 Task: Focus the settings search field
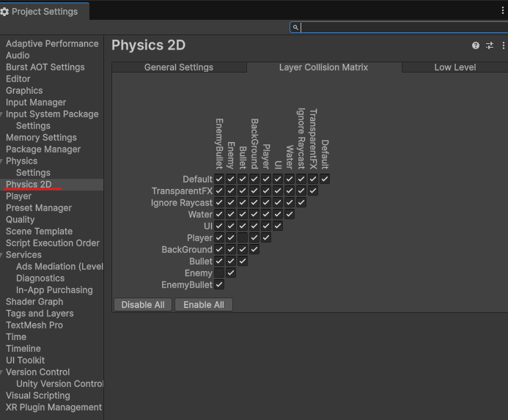click(x=399, y=28)
